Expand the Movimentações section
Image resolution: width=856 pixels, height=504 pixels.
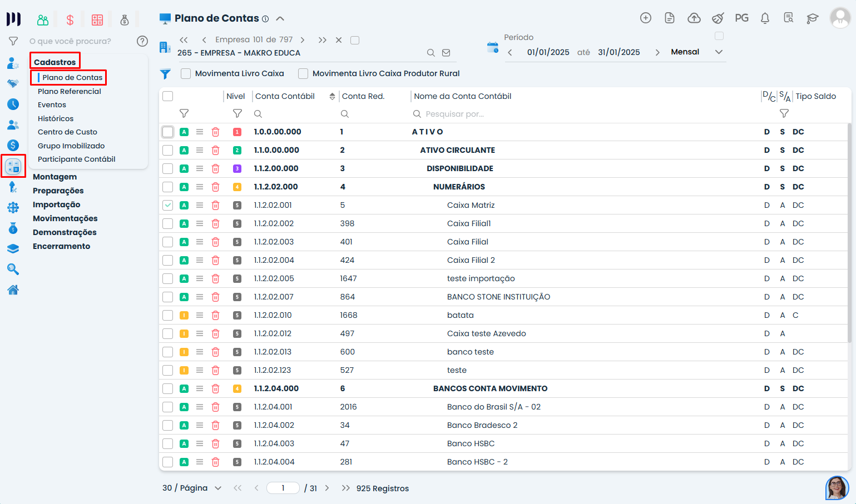[65, 218]
